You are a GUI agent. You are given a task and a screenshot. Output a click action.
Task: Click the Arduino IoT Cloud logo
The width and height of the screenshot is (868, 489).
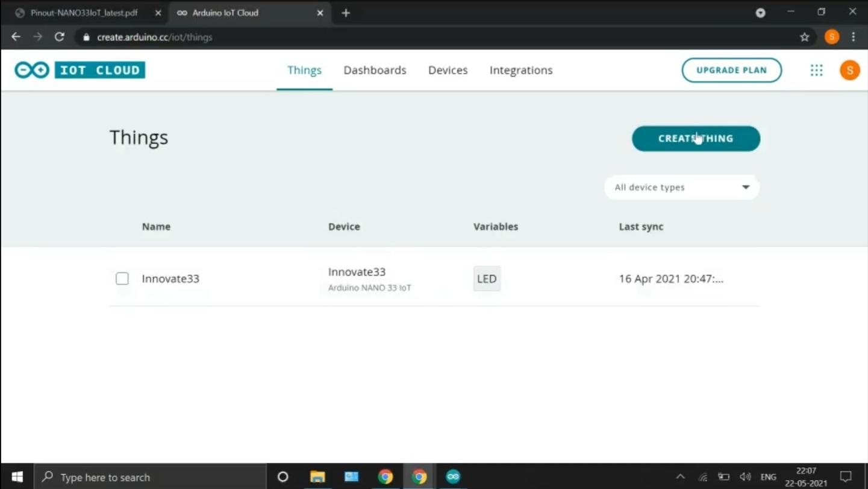point(80,70)
